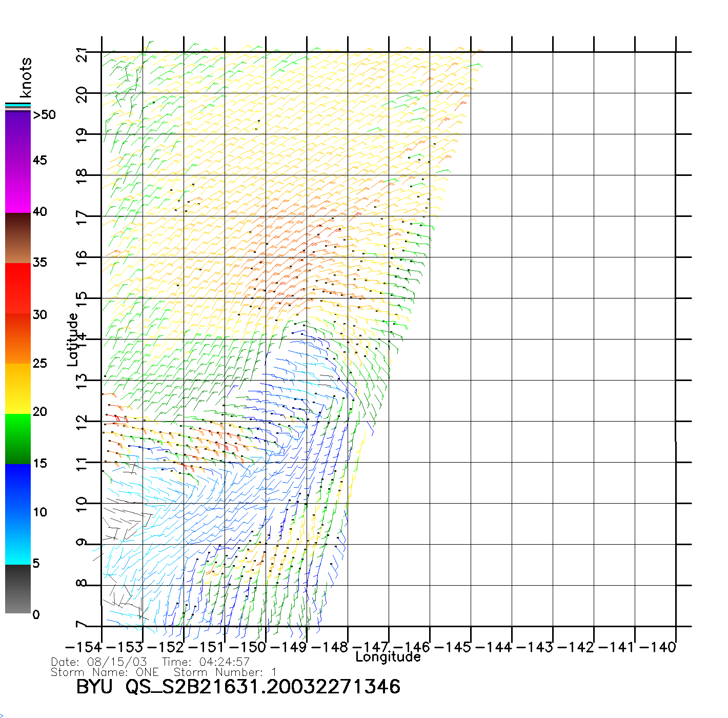The width and height of the screenshot is (728, 718).
Task: Pick the dark blue 10–15 knots legend band
Action: [18, 488]
